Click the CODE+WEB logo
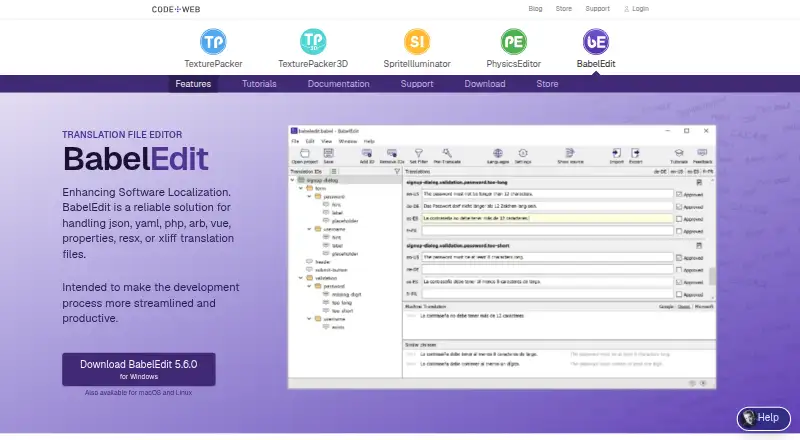 [x=176, y=9]
